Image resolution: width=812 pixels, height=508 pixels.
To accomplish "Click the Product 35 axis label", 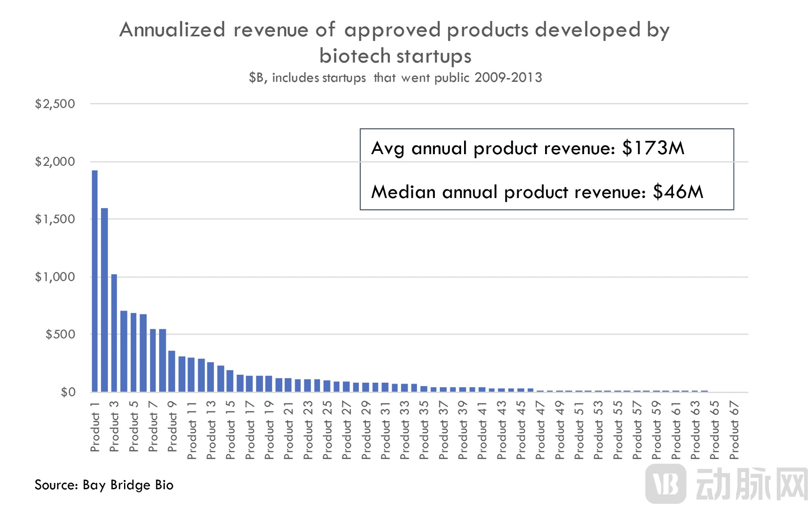I will 424,430.
